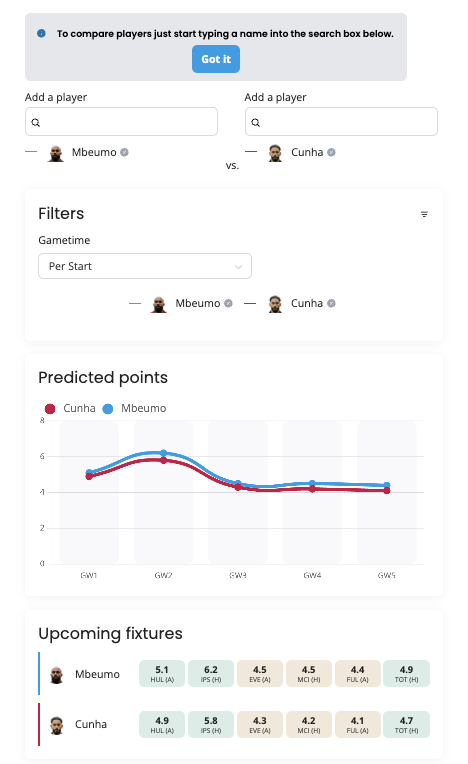This screenshot has width=468, height=764.
Task: Dismiss the tip with Got it
Action: tap(216, 59)
